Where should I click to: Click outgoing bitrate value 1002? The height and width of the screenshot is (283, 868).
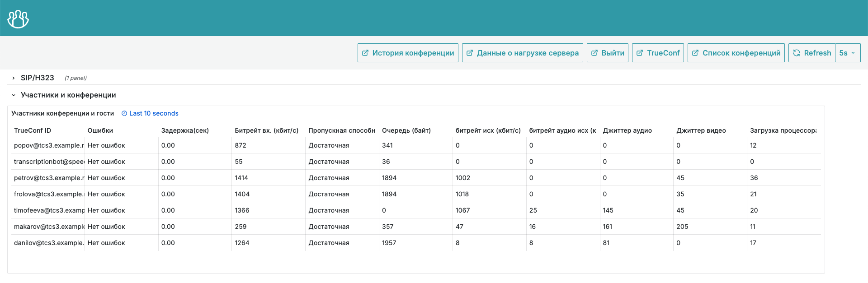pyautogui.click(x=463, y=178)
